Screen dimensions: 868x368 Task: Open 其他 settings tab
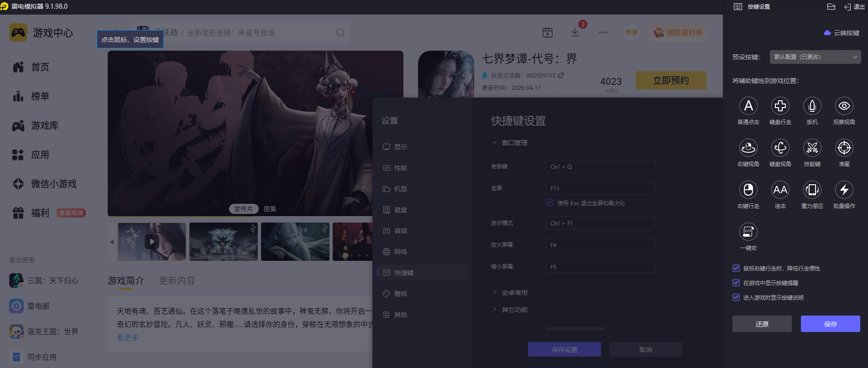(x=423, y=315)
